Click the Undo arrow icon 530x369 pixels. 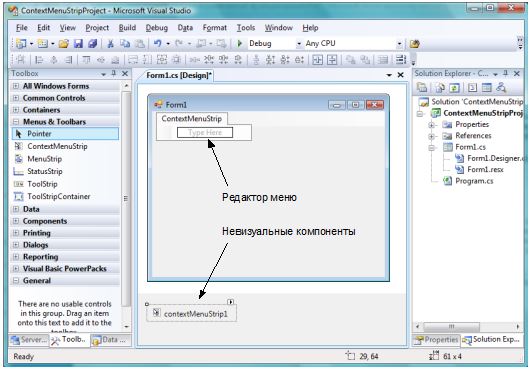[x=158, y=44]
